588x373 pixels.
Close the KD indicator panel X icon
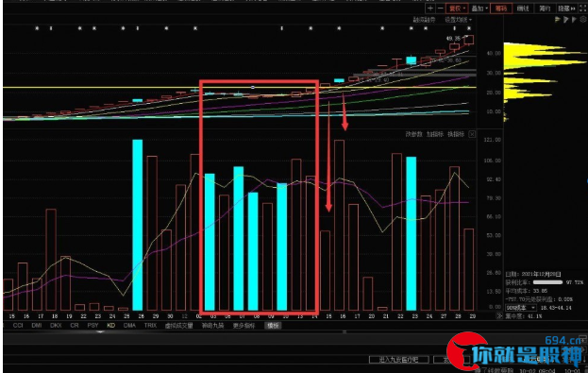point(472,134)
